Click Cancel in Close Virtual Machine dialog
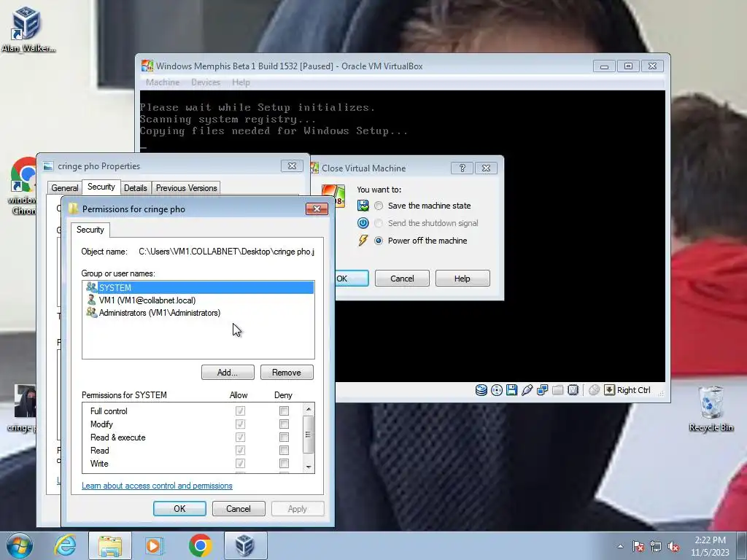Image resolution: width=747 pixels, height=560 pixels. click(x=402, y=279)
